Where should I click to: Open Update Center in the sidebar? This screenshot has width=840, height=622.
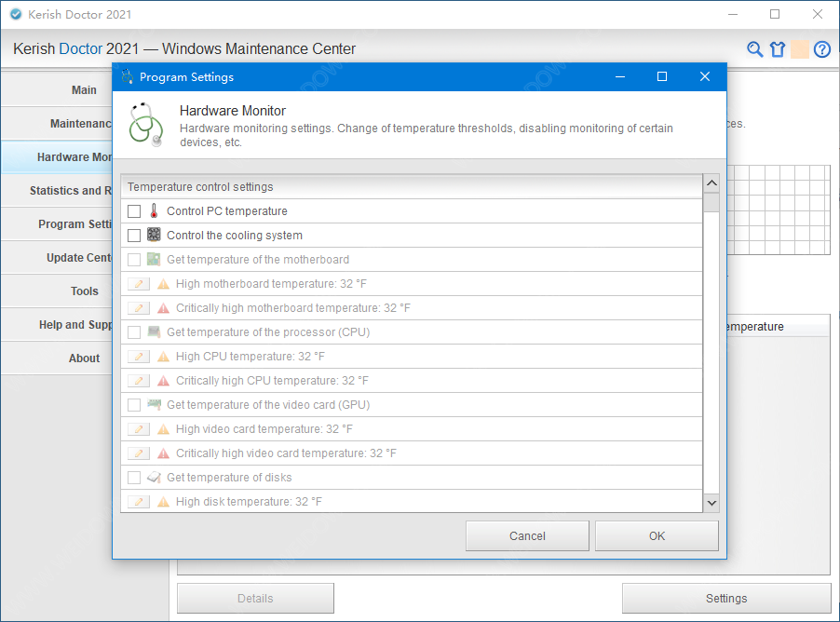[x=58, y=258]
